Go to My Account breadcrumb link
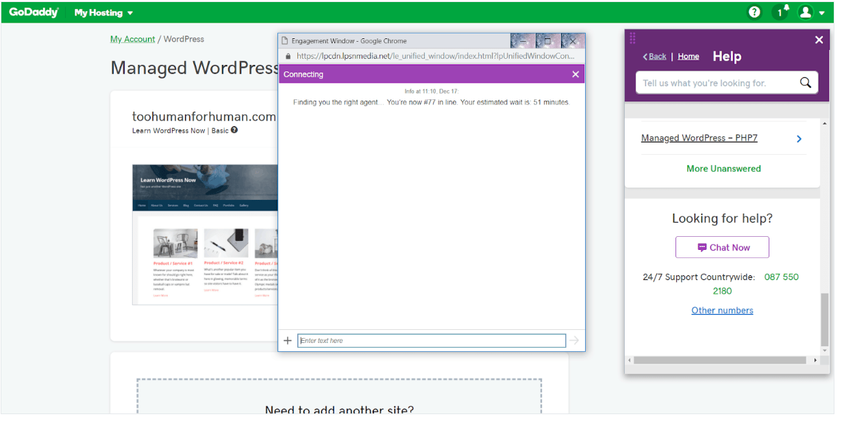This screenshot has height=421, width=868. [x=133, y=39]
